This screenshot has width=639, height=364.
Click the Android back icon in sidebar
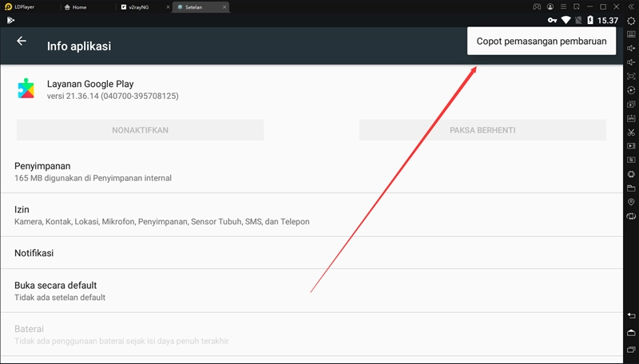pos(631,315)
